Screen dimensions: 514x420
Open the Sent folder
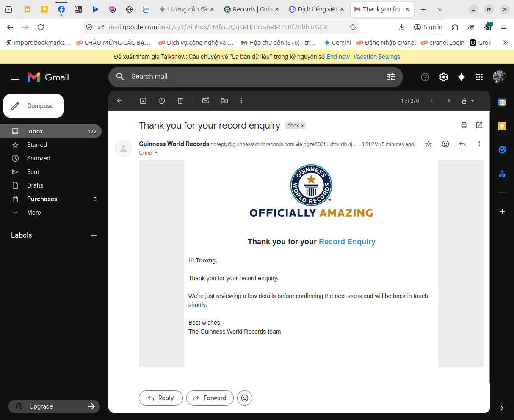pos(33,172)
